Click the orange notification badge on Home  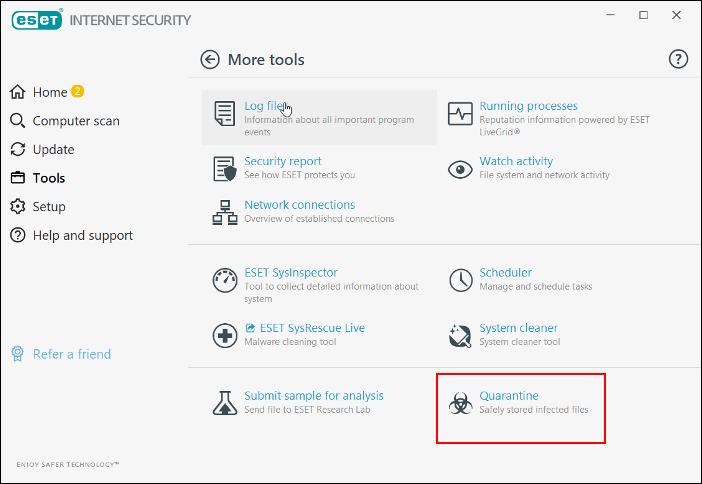click(77, 91)
